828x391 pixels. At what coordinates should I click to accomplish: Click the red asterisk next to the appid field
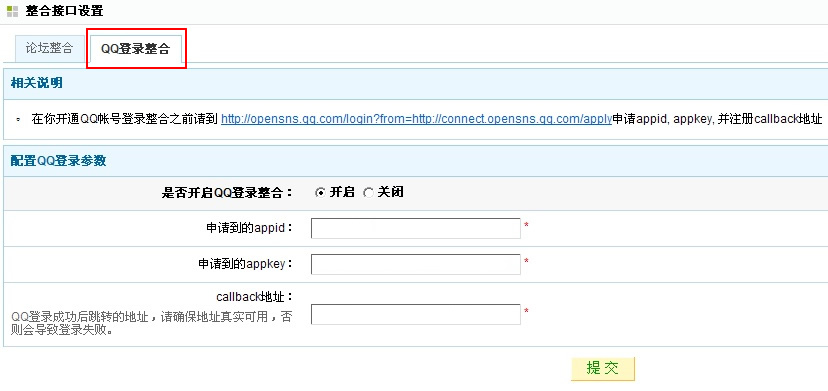[x=526, y=226]
